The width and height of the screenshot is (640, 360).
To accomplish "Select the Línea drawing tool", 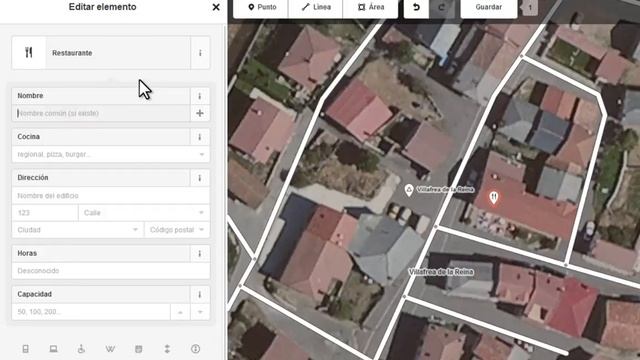I will point(316,7).
